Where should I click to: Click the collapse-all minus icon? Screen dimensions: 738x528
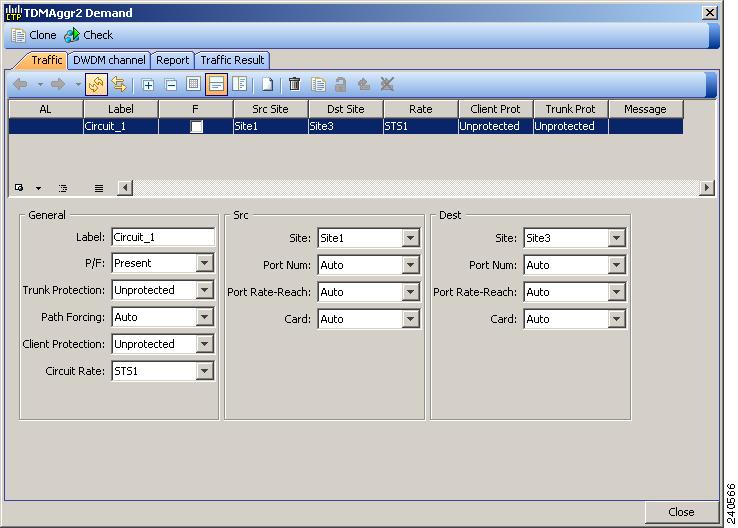click(x=171, y=85)
